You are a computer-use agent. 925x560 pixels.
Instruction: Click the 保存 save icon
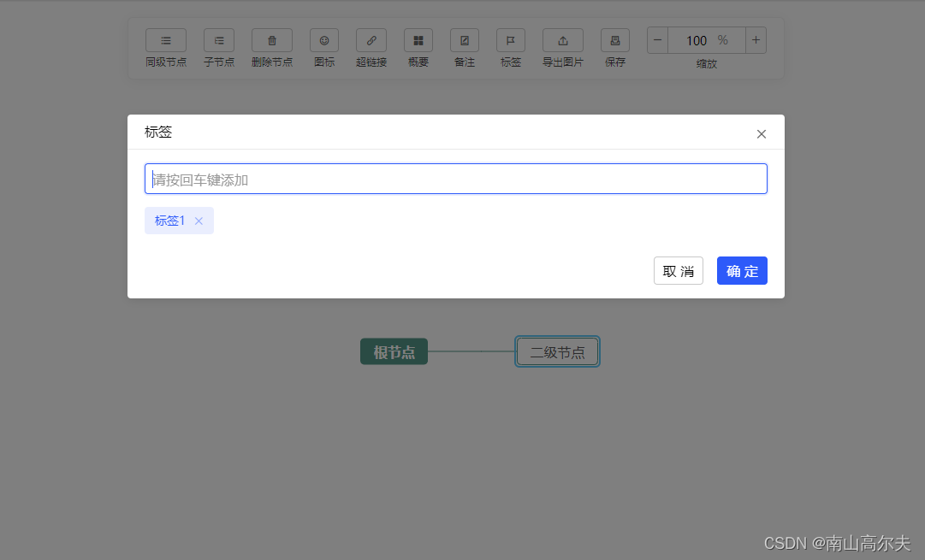coord(615,41)
